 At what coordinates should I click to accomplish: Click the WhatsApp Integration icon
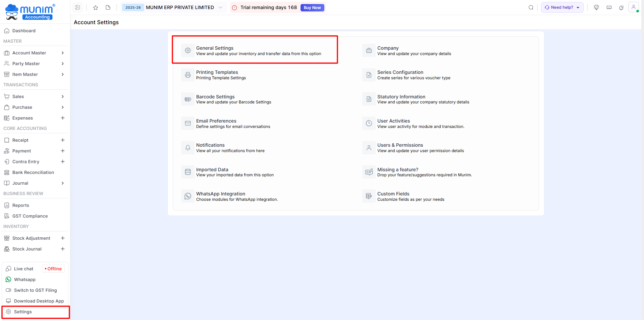click(x=188, y=196)
